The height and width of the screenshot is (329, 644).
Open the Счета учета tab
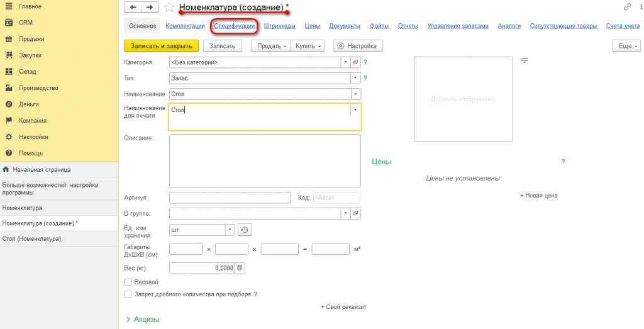point(623,26)
